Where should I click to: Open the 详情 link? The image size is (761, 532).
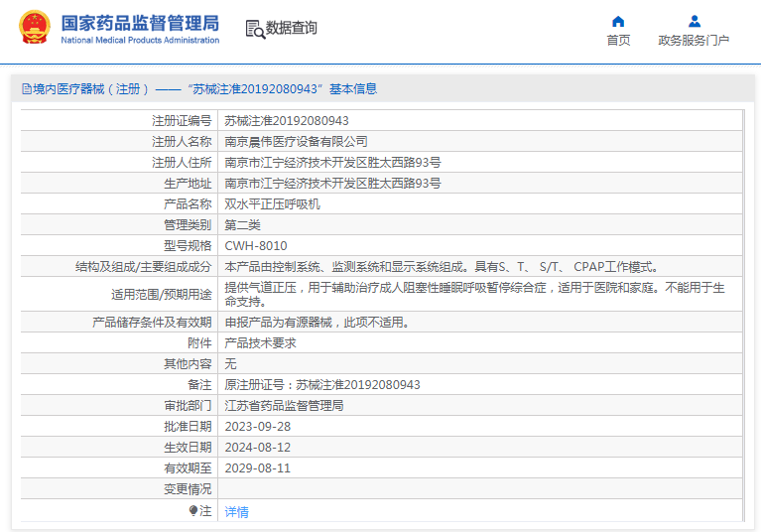(236, 511)
